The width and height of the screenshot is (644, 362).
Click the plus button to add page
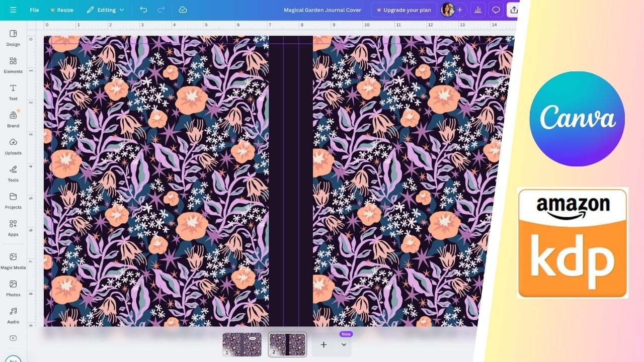[324, 345]
